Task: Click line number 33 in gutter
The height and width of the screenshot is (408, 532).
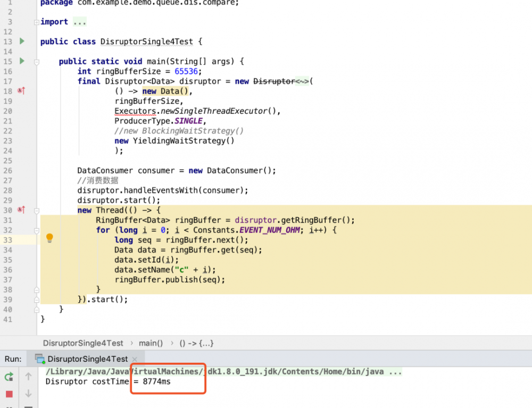Action: click(x=8, y=240)
